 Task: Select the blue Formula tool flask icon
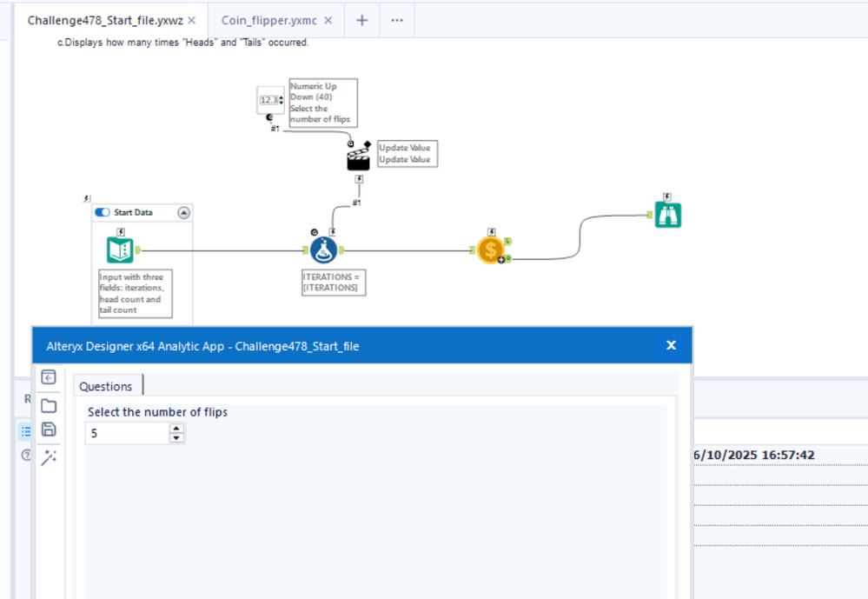click(323, 250)
